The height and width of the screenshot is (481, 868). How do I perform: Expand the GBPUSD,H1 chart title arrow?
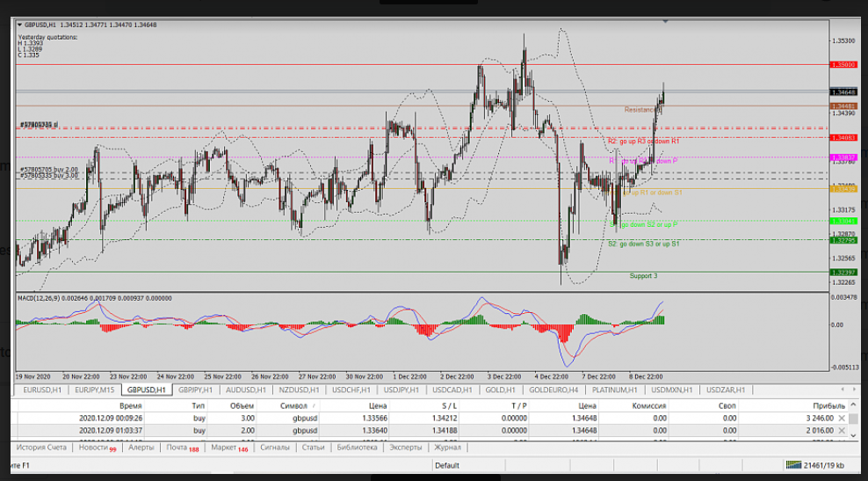click(21, 25)
